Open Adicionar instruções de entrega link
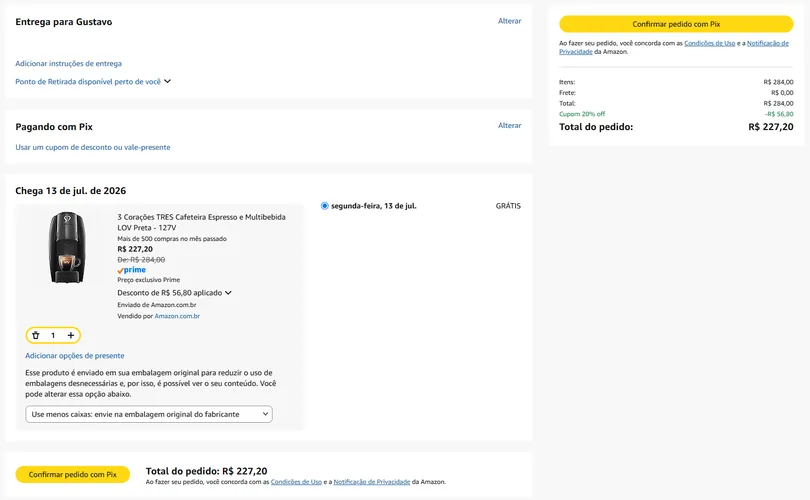Image resolution: width=810 pixels, height=500 pixels. coord(68,63)
